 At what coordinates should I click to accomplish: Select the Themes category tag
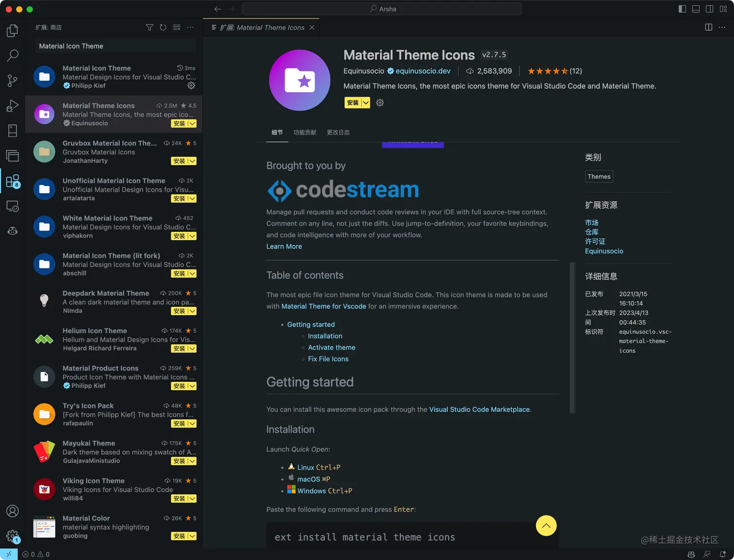(x=599, y=177)
